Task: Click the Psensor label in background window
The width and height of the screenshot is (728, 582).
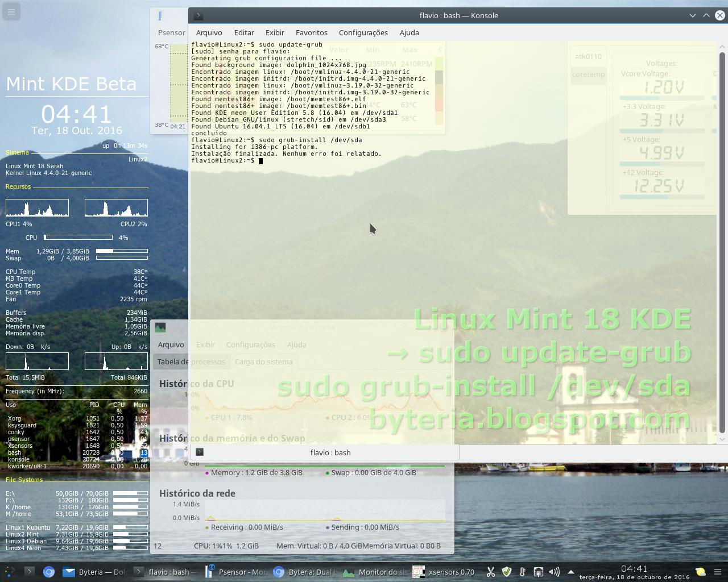Action: click(x=171, y=32)
